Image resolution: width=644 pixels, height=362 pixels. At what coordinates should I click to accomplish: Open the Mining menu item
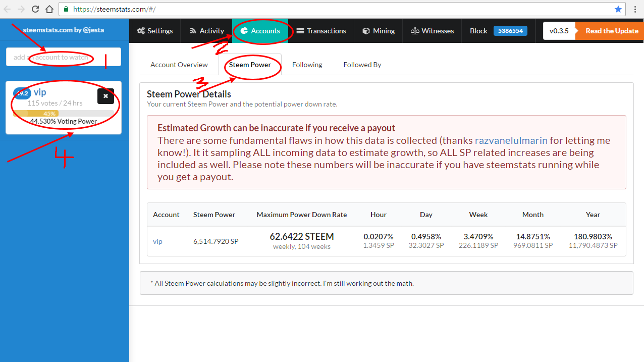379,31
